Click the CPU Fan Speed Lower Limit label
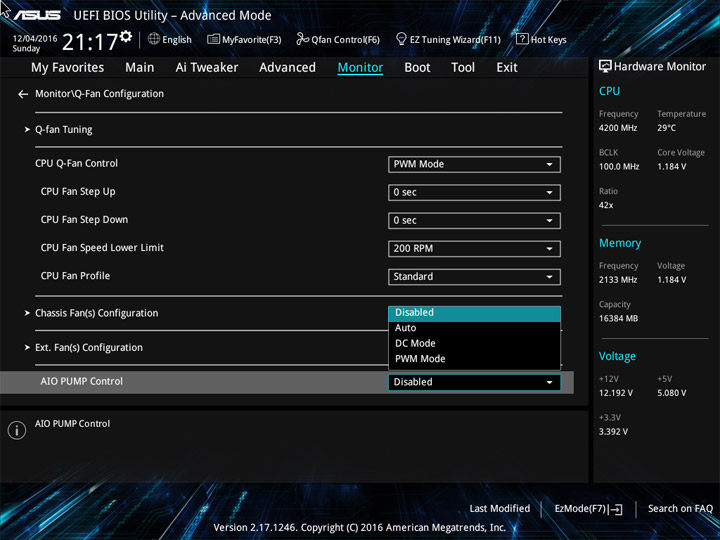The height and width of the screenshot is (540, 720). click(x=102, y=248)
